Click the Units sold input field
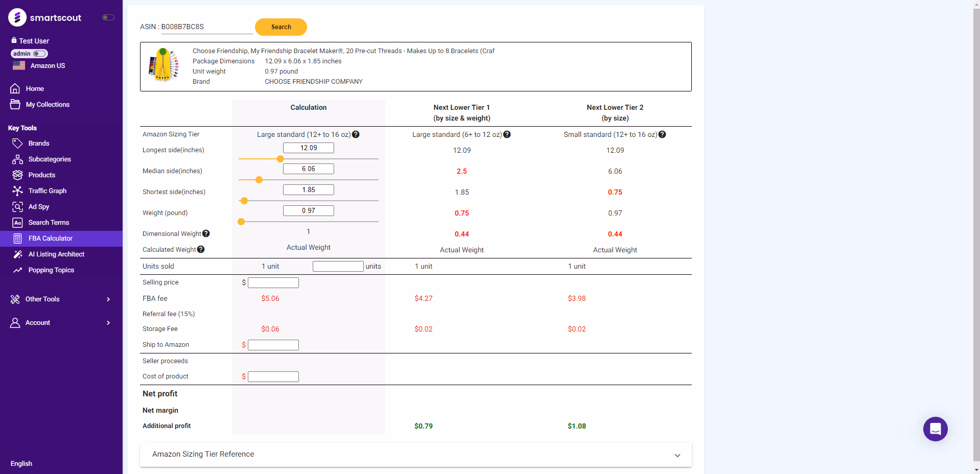The image size is (980, 474). [x=338, y=266]
